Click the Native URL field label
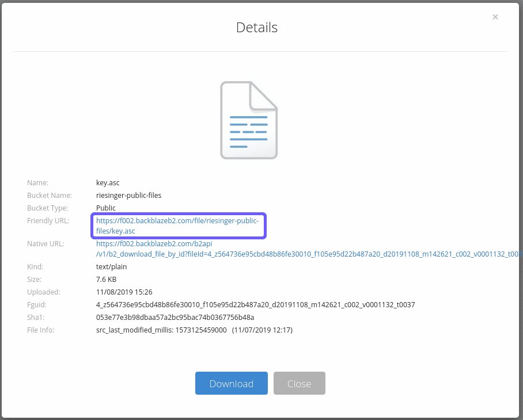This screenshot has width=523, height=420. (x=45, y=243)
